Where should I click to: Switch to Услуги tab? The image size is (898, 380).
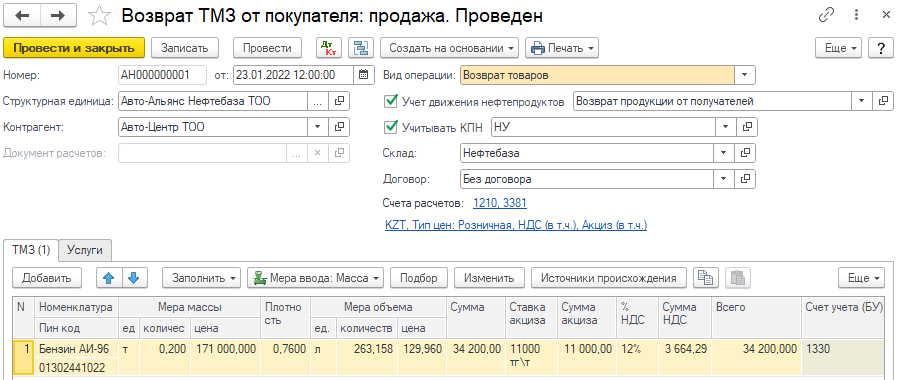(85, 250)
